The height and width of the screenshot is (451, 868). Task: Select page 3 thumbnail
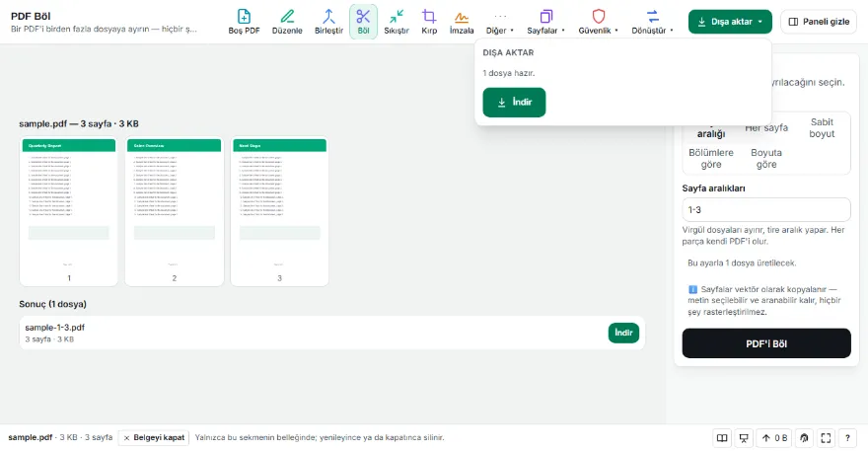(279, 211)
